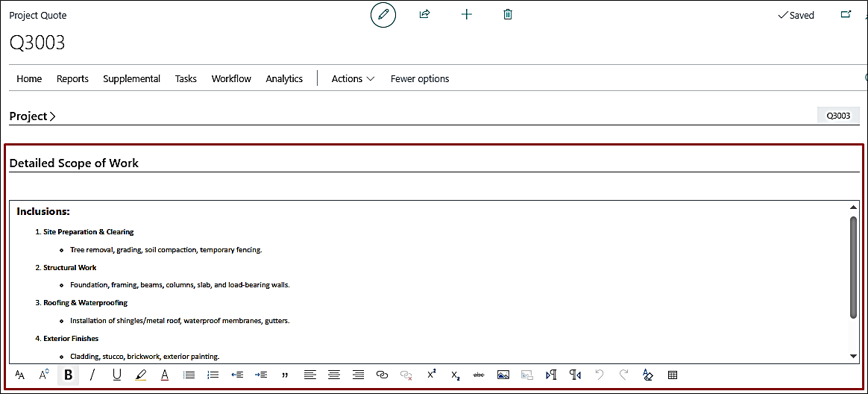Toggle underline formatting

tap(117, 375)
